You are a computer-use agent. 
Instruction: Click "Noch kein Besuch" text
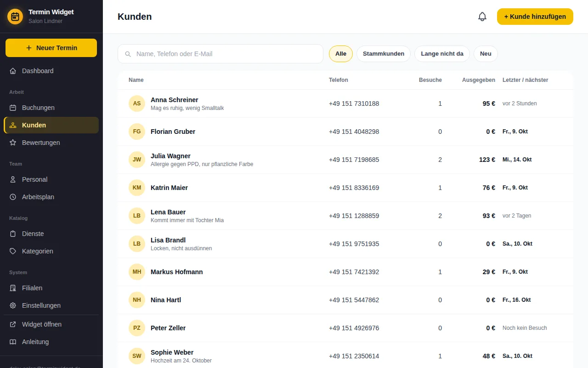tap(525, 328)
